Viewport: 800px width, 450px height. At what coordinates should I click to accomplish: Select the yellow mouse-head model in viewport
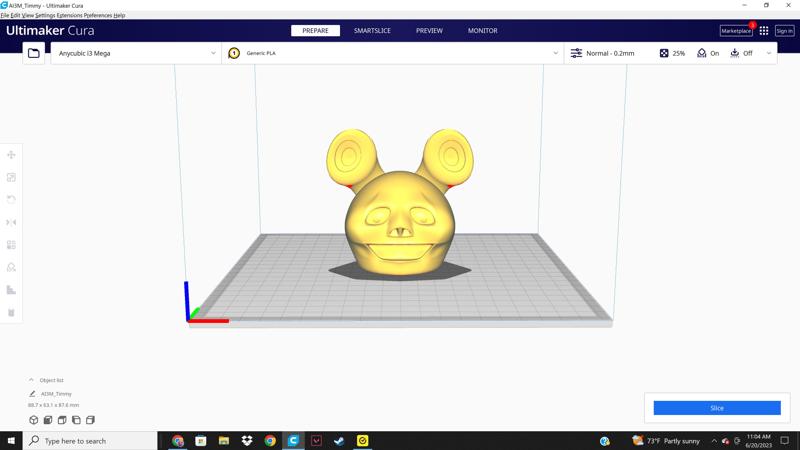(399, 224)
